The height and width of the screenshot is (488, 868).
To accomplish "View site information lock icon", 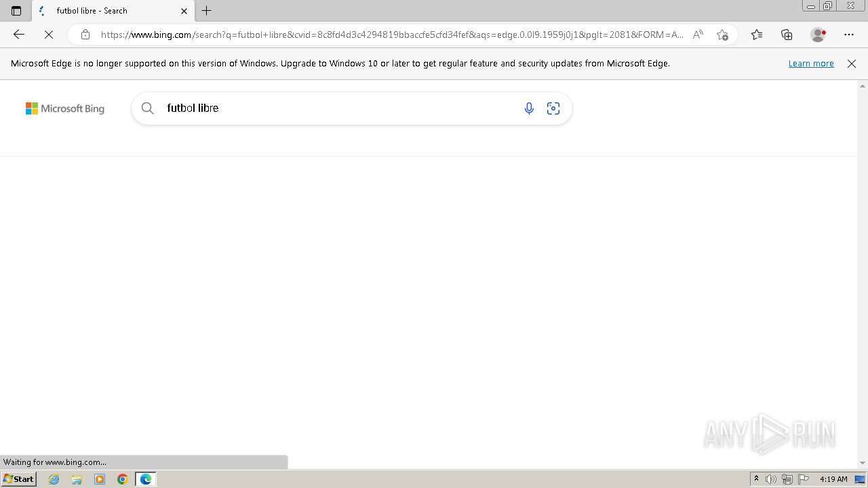I will tap(85, 35).
